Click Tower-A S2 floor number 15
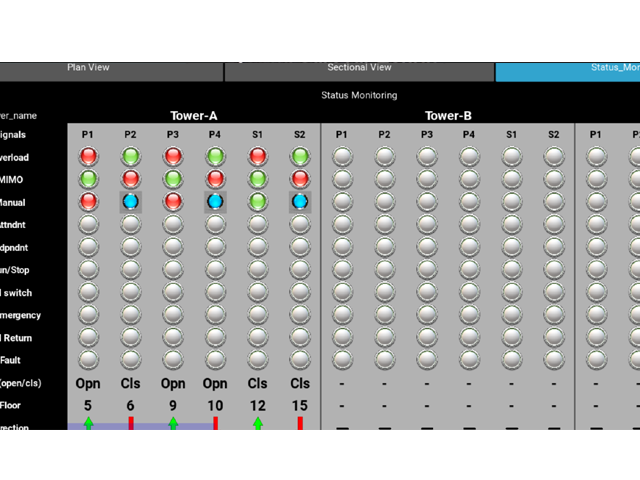The width and height of the screenshot is (640, 480). (x=300, y=406)
